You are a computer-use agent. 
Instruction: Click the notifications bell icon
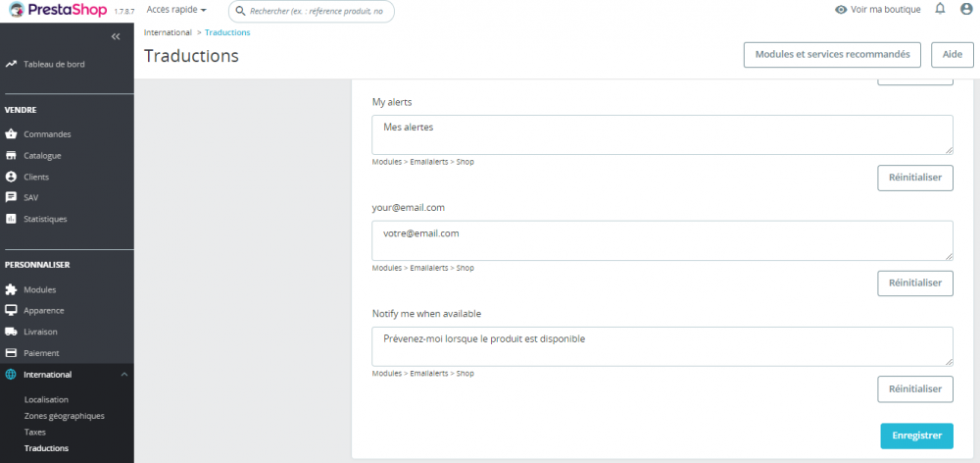tap(941, 9)
